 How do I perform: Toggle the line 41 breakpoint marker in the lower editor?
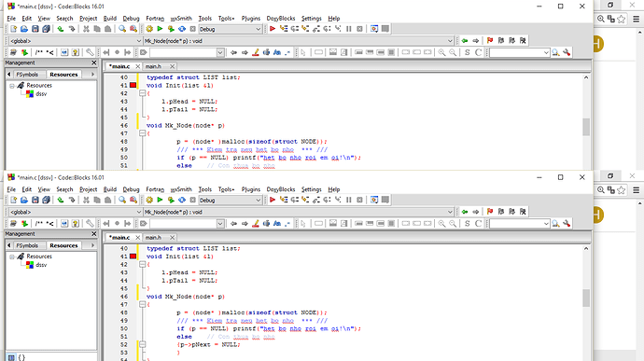coord(133,257)
